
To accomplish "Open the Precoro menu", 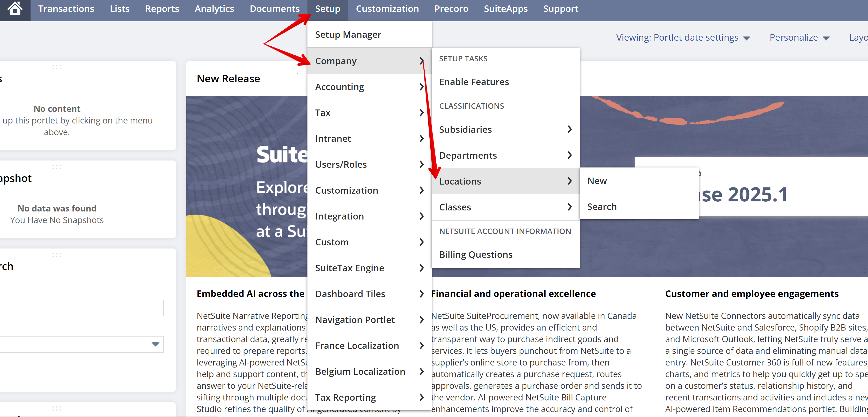I will (x=451, y=9).
